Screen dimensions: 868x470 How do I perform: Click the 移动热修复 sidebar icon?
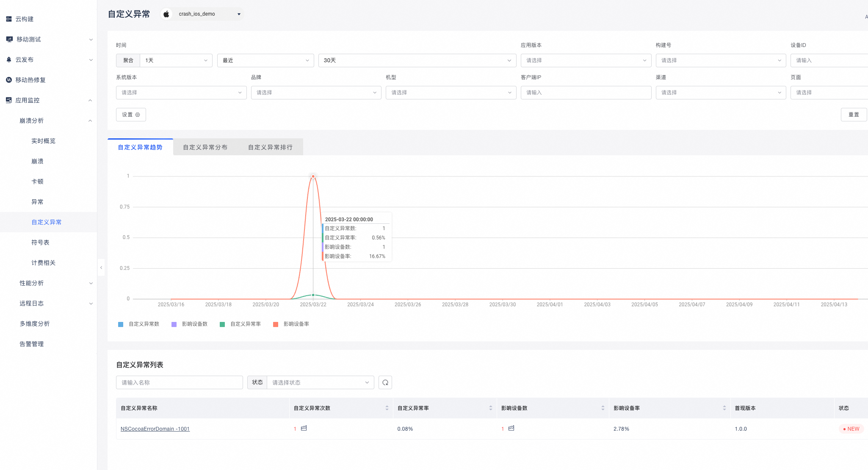[x=9, y=80]
